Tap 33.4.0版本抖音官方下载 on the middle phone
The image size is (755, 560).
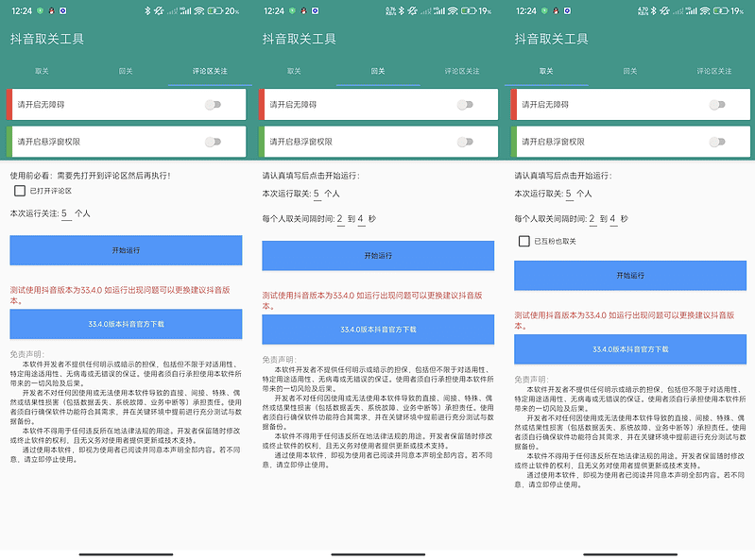378,329
